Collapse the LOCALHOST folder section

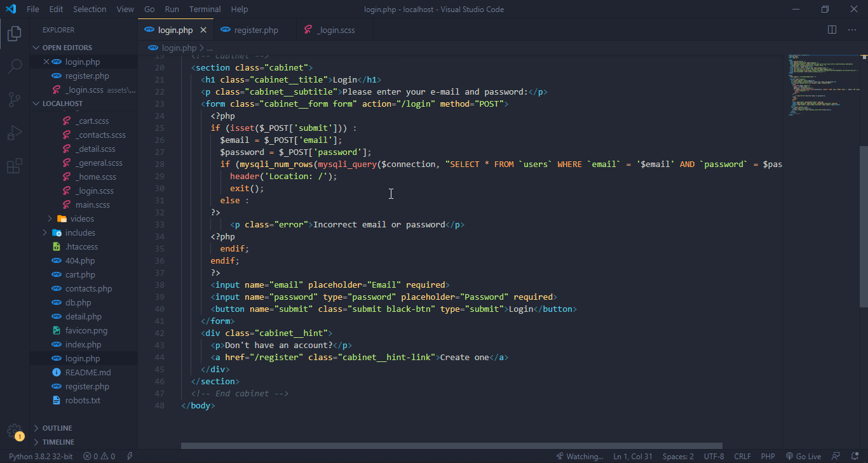[x=83, y=104]
